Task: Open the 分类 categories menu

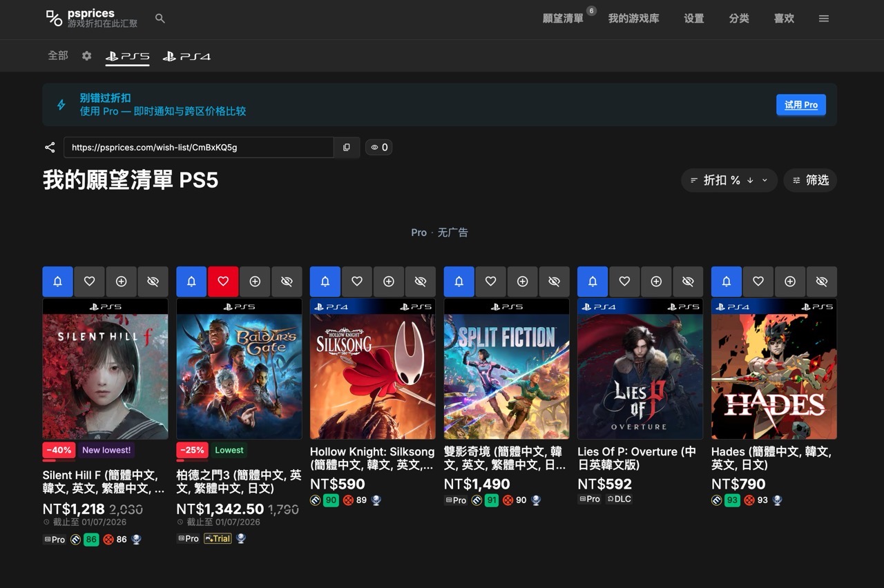Action: 739,19
